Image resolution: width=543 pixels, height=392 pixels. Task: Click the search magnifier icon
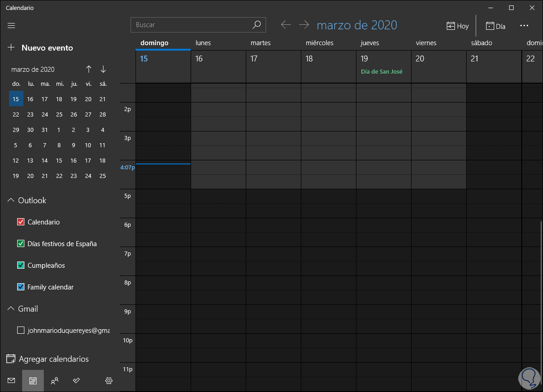257,25
